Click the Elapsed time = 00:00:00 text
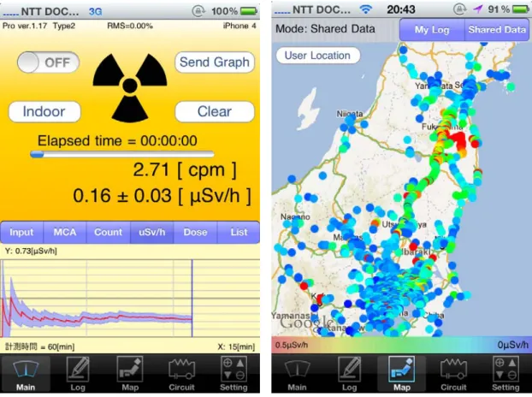The width and height of the screenshot is (532, 397). (117, 141)
